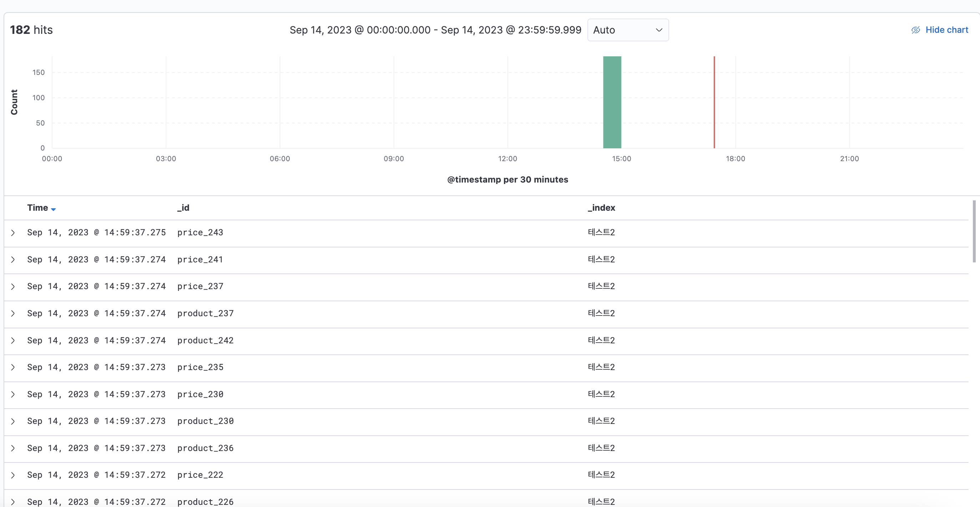
Task: Expand the price_243 document row
Action: (x=13, y=232)
